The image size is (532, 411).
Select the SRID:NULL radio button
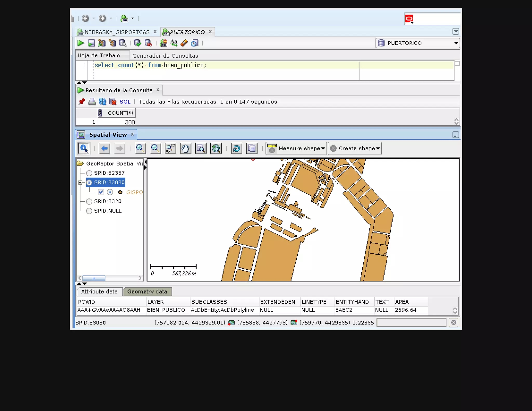coord(89,211)
